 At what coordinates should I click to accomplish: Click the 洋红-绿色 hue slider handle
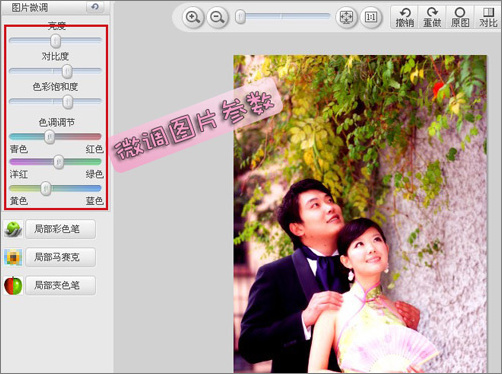[x=59, y=162]
